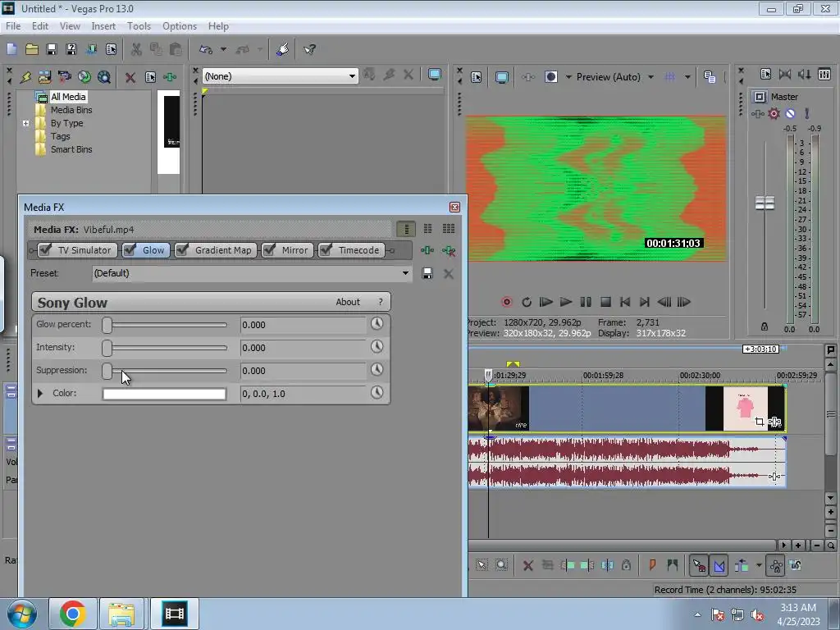Open Chrome from the Windows taskbar

click(73, 614)
